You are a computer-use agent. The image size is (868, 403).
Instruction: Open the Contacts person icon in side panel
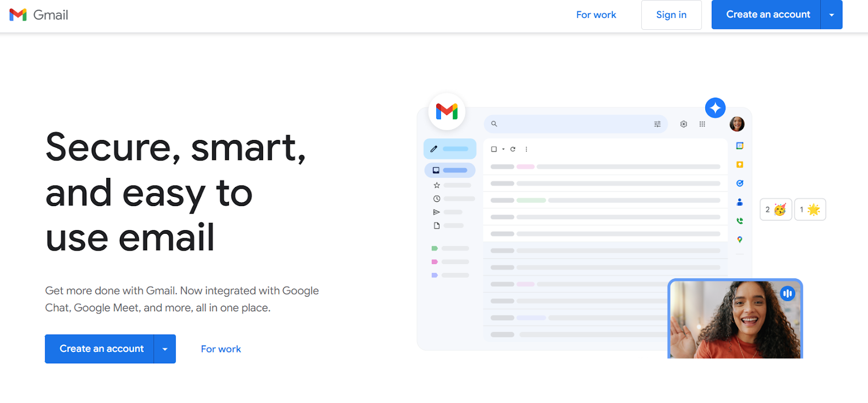tap(739, 202)
